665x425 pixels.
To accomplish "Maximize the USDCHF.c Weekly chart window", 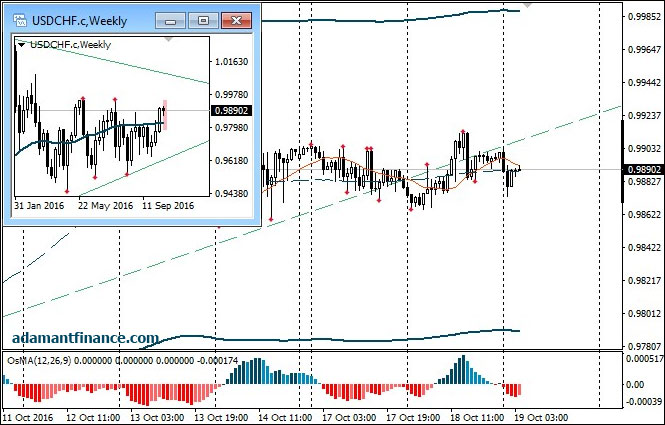I will tap(203, 20).
